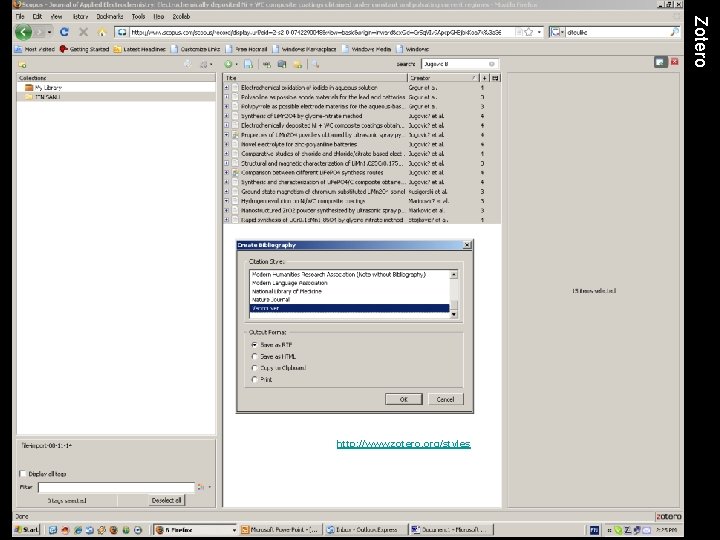Viewport: 720px width, 540px height.
Task: Confirm Create Bibliography with OK
Action: (404, 399)
